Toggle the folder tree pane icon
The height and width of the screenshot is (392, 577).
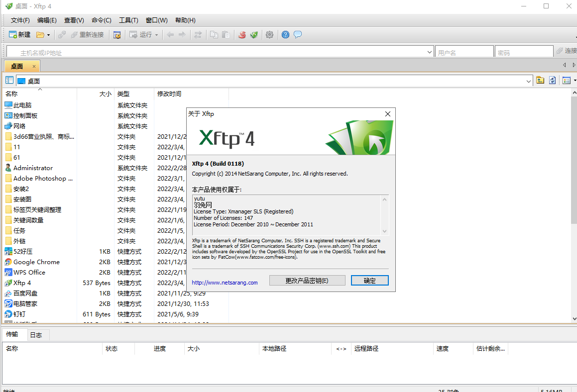pos(9,80)
